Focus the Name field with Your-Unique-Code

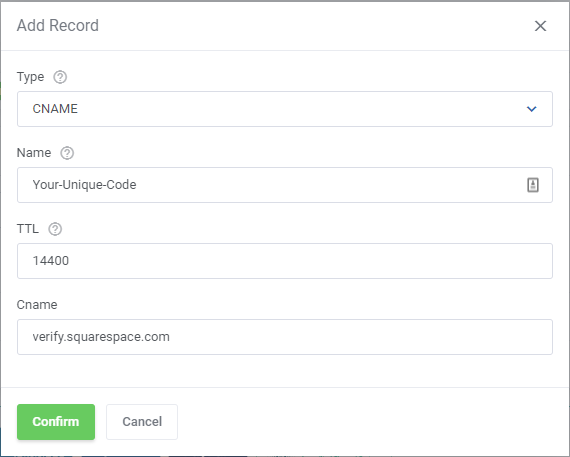pos(285,185)
